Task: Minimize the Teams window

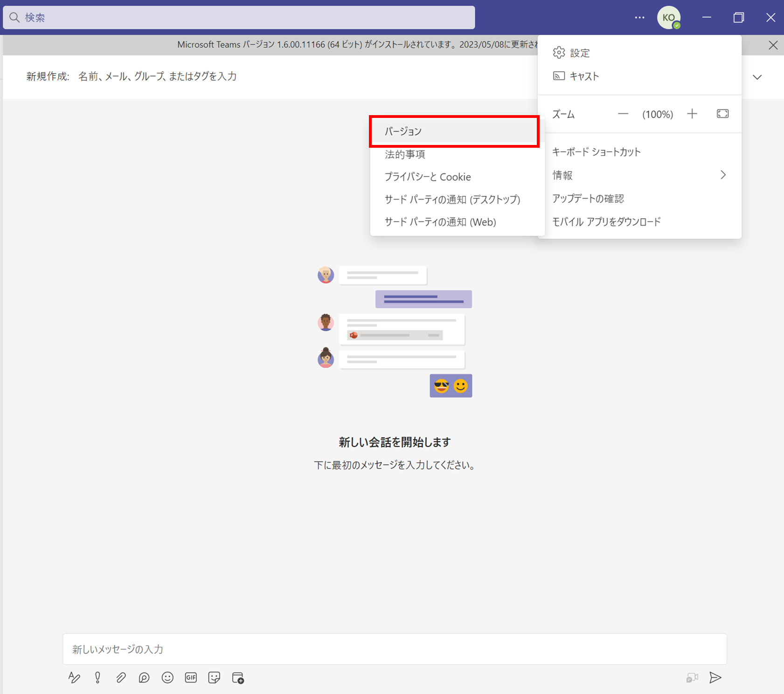Action: point(707,18)
